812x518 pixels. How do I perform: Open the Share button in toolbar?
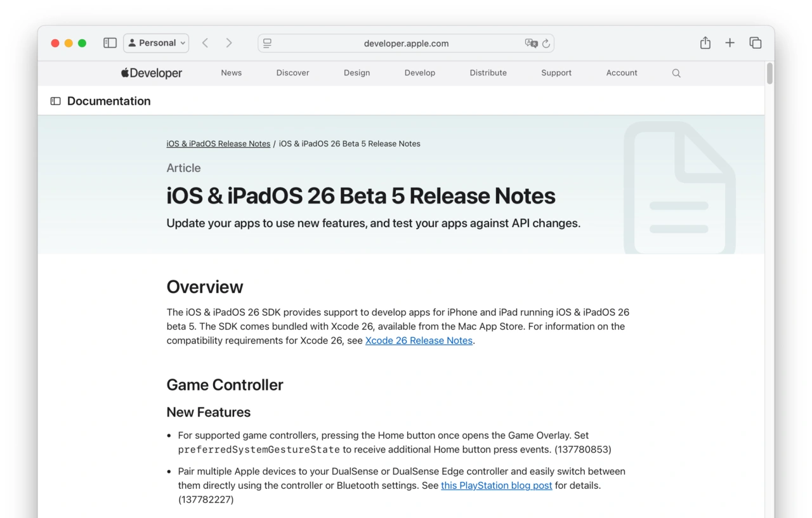coord(705,43)
